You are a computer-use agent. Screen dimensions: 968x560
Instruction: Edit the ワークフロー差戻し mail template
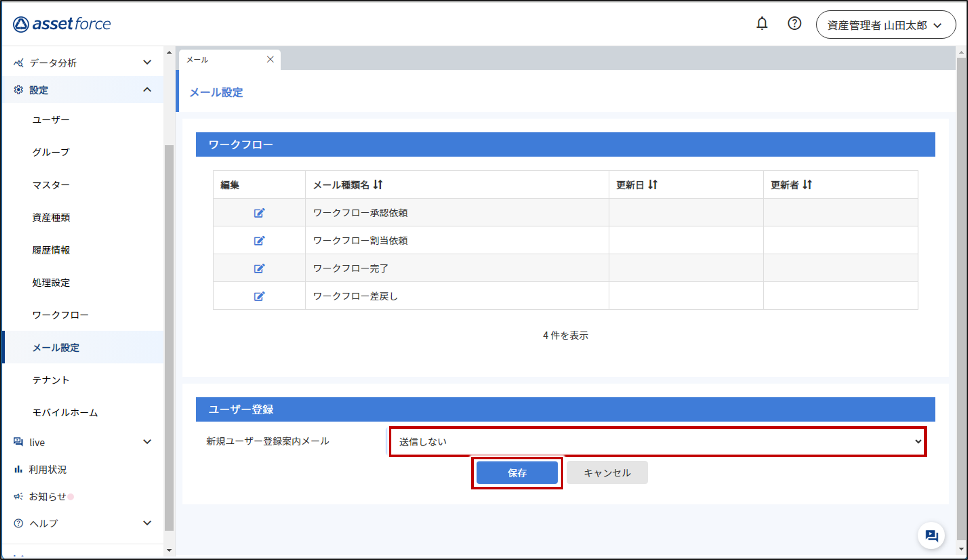(x=259, y=296)
